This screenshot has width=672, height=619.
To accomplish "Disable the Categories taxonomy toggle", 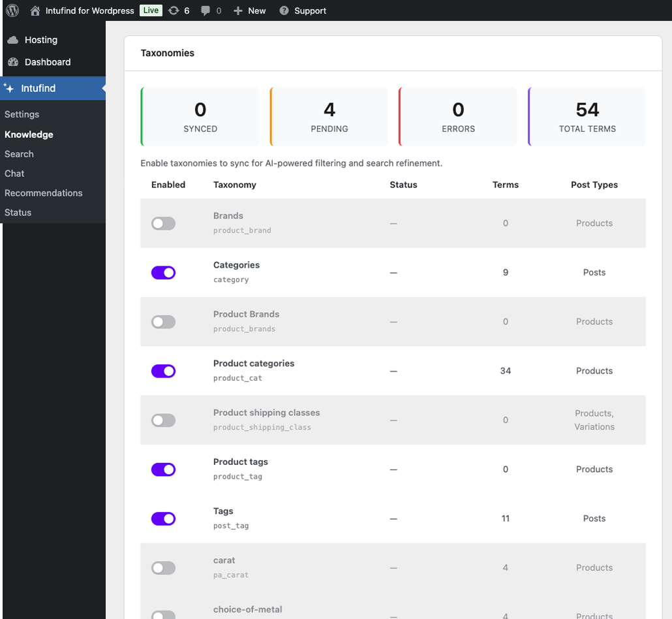I will click(x=163, y=272).
